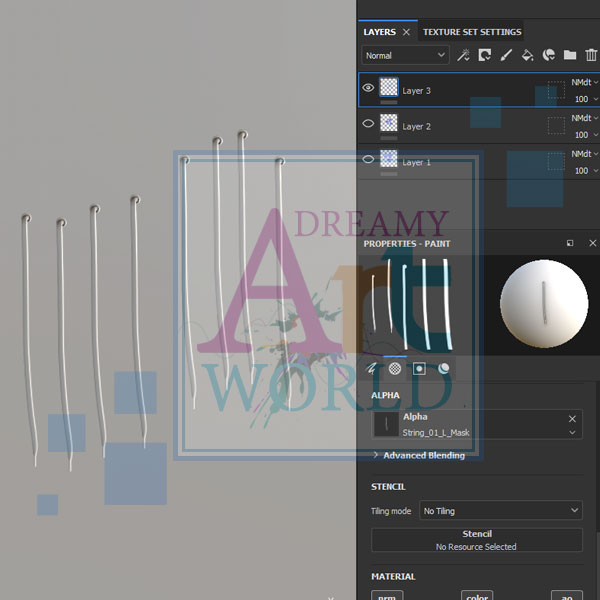Select the Layers tab
This screenshot has width=600, height=600.
click(x=380, y=32)
